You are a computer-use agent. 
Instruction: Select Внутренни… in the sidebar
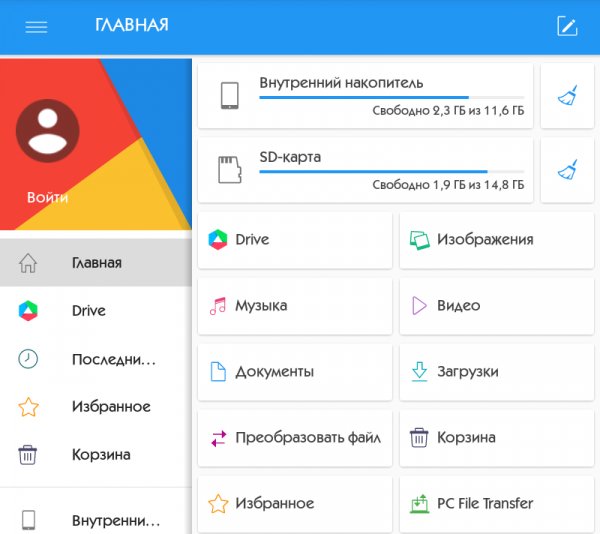point(96,520)
